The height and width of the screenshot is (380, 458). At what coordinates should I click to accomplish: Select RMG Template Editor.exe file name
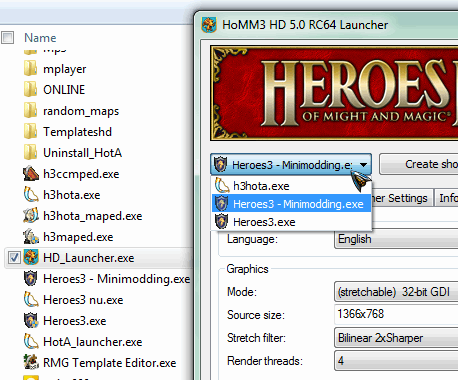coord(110,363)
